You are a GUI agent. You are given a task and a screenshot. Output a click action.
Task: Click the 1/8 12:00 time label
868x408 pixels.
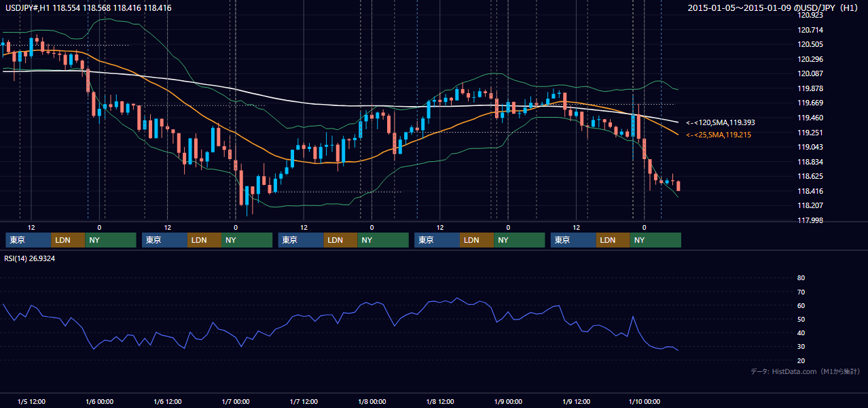coord(440,402)
